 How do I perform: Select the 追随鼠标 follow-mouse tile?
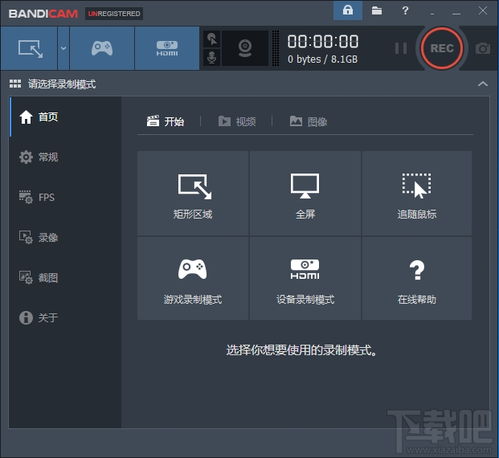(417, 193)
